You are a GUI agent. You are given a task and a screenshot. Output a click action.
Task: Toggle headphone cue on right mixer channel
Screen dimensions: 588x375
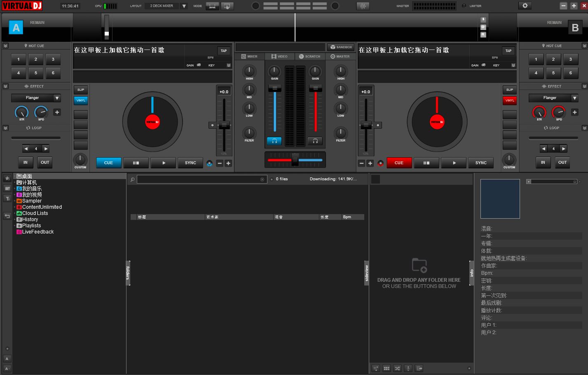coord(315,141)
